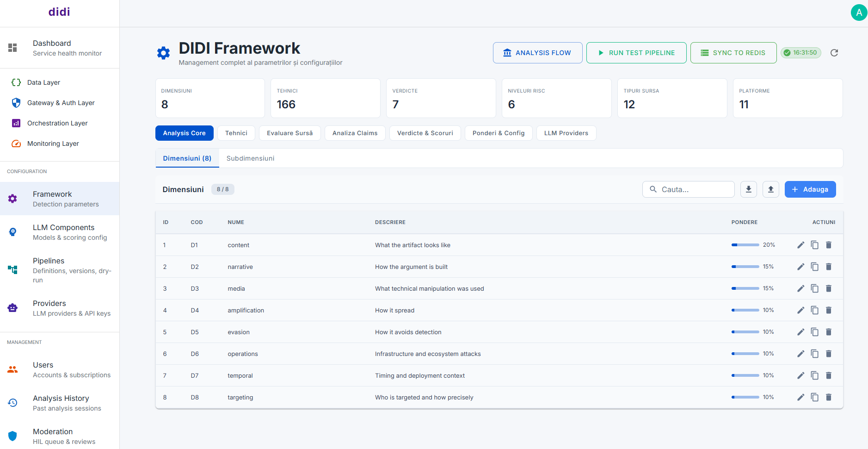Edit the media dimension

click(x=801, y=288)
